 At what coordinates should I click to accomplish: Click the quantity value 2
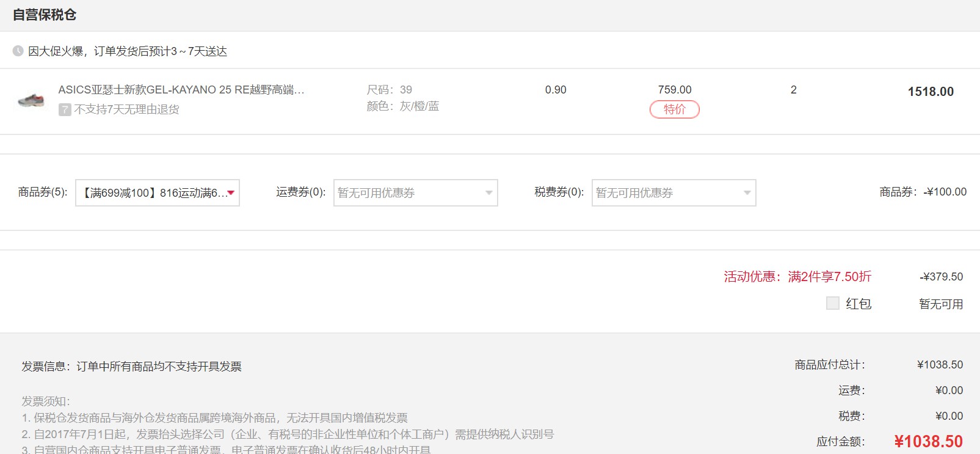pos(793,90)
